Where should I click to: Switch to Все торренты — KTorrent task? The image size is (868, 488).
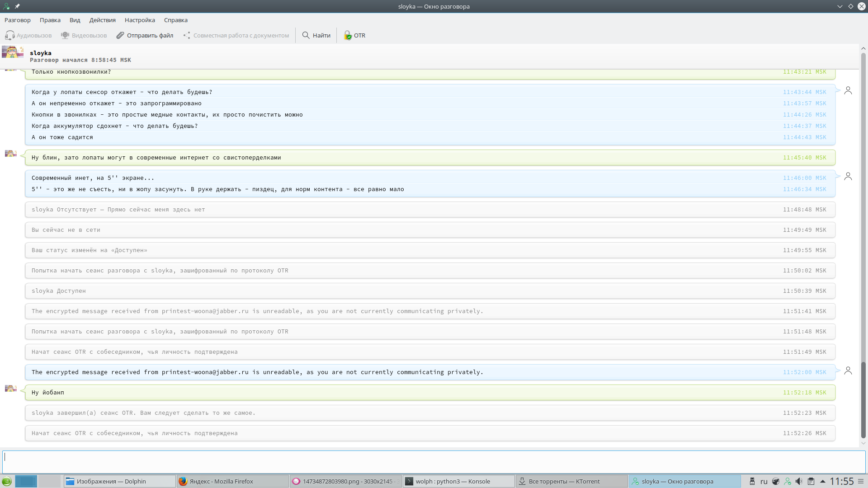tap(571, 481)
